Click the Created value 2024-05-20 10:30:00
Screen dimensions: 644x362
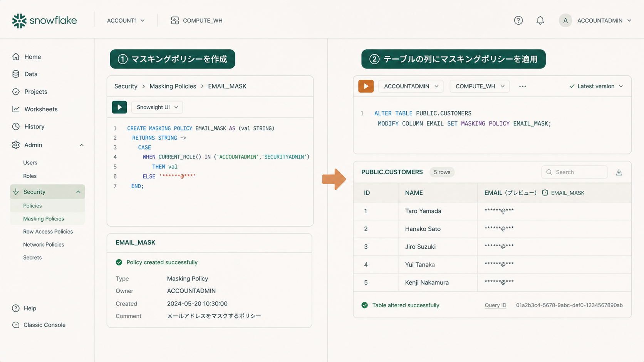coord(197,304)
